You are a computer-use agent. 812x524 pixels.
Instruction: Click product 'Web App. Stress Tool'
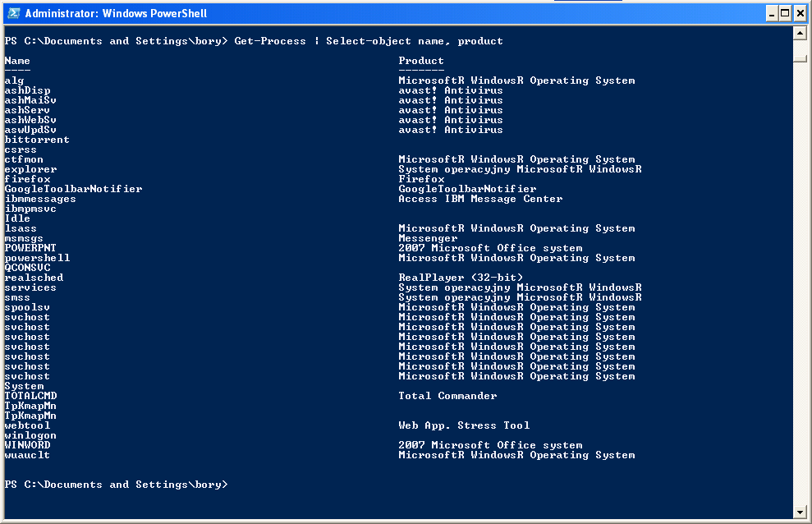pos(464,425)
